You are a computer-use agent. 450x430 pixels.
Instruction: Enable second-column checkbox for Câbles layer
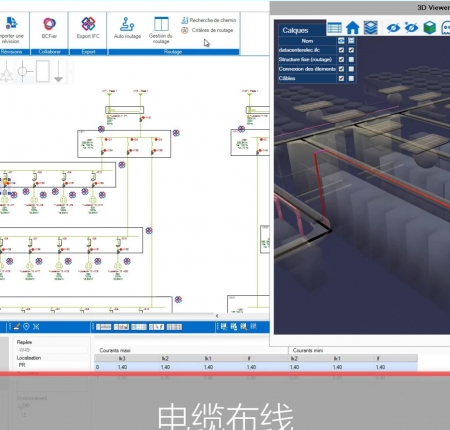(x=351, y=78)
